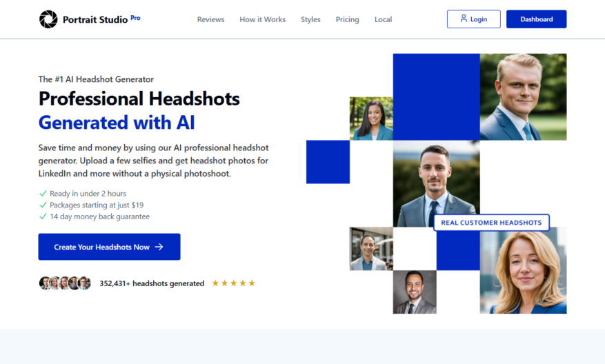This screenshot has height=364, width=605.
Task: Open the Styles nav item
Action: point(310,19)
